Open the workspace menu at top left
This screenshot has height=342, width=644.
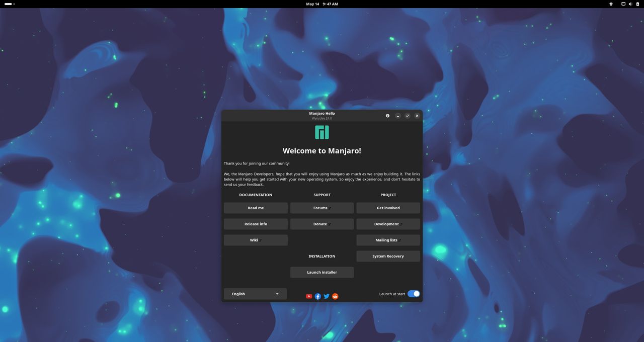pos(8,4)
